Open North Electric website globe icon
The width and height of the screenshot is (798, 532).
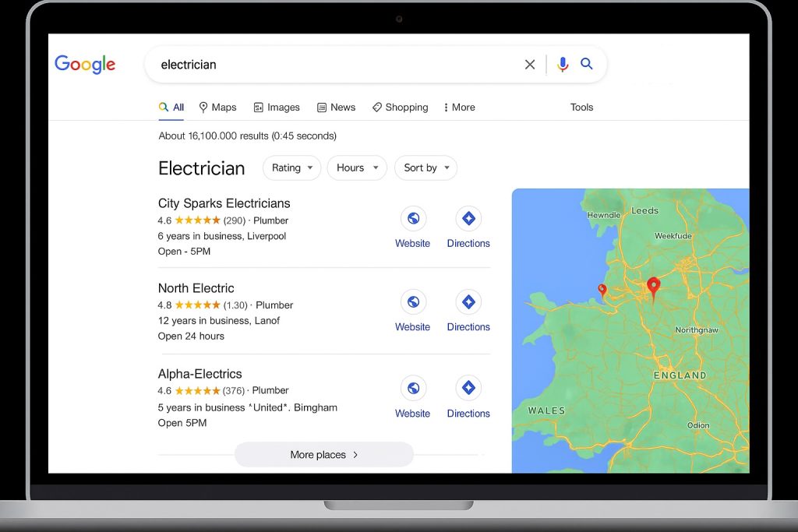tap(413, 302)
